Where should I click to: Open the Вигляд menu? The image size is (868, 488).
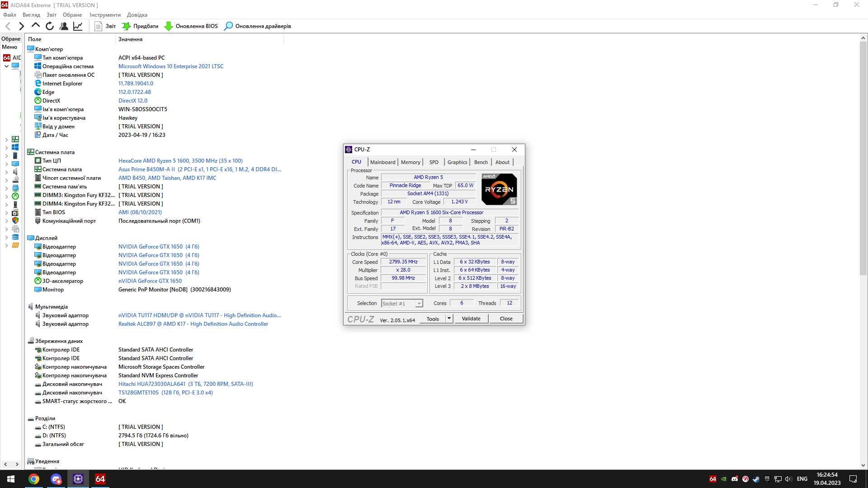pos(31,15)
